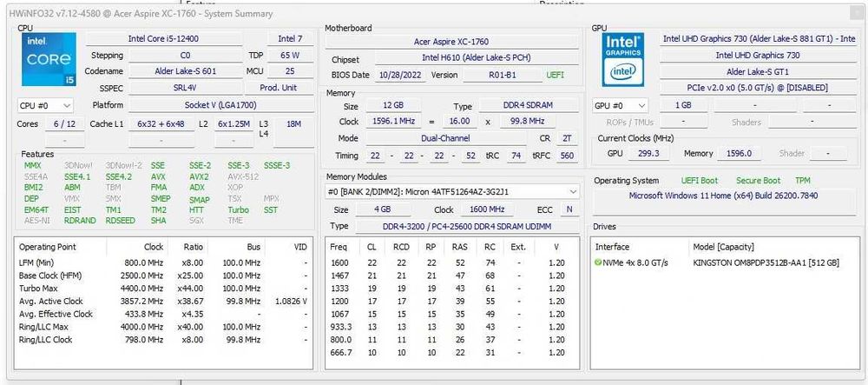
Task: Click Platform Socket V (LGA1700) field
Action: (220, 104)
